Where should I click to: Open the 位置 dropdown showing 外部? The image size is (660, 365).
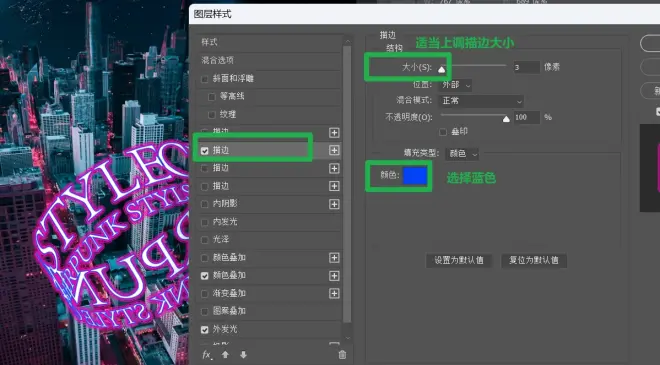coord(456,85)
